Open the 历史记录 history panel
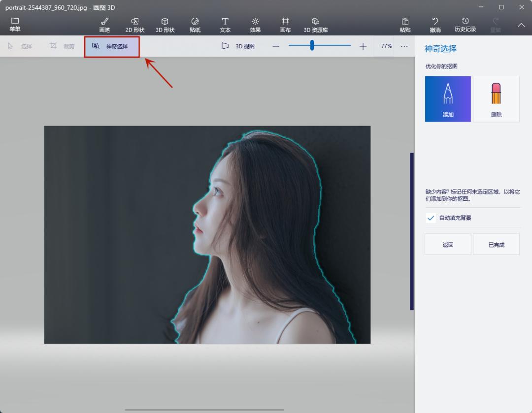Viewport: 532px width, 413px height. pos(465,25)
